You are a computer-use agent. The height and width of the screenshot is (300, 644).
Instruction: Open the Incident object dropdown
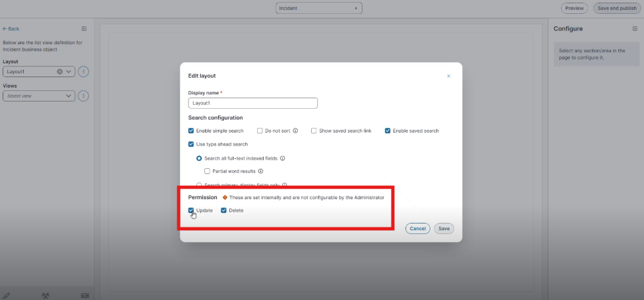click(319, 8)
